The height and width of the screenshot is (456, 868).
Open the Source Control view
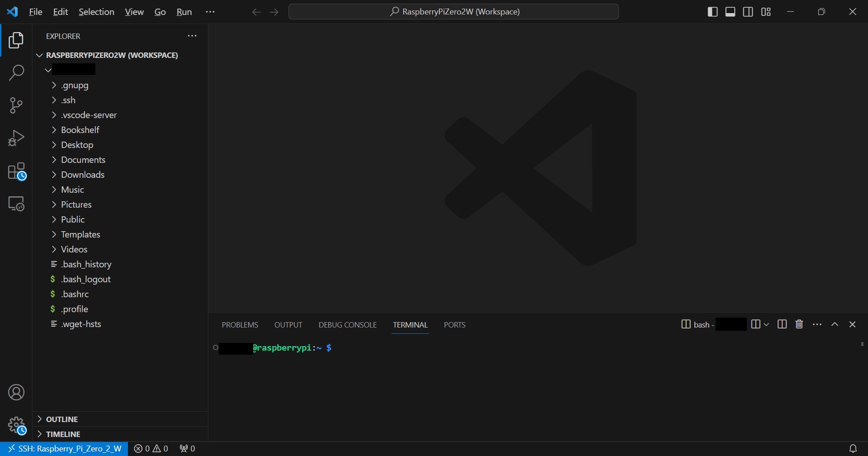point(16,105)
